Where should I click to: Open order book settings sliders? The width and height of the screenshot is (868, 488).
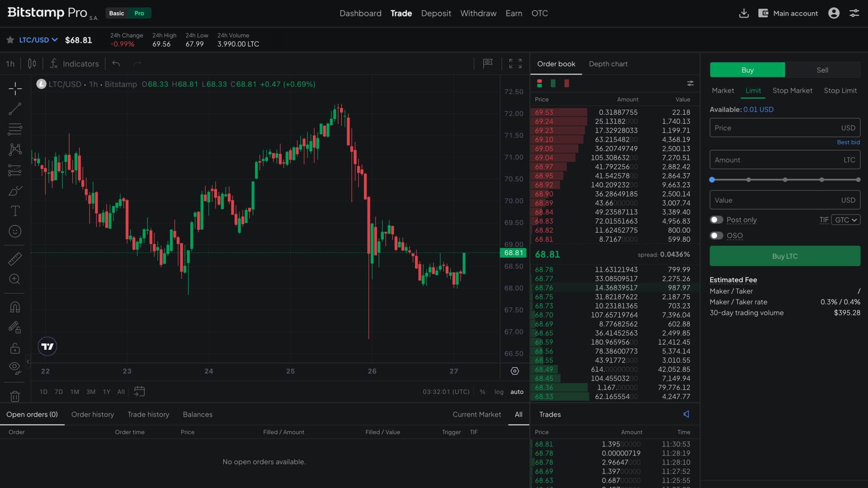pos(690,84)
